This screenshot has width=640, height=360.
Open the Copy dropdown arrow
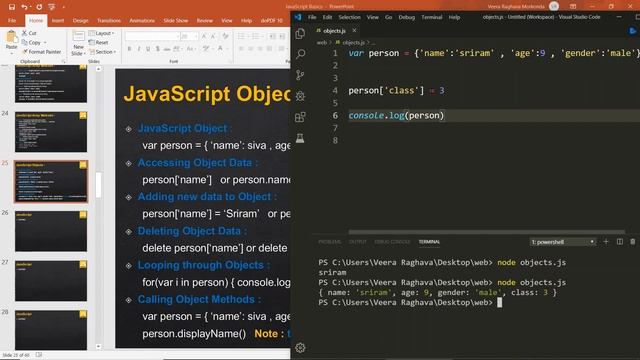[x=44, y=42]
